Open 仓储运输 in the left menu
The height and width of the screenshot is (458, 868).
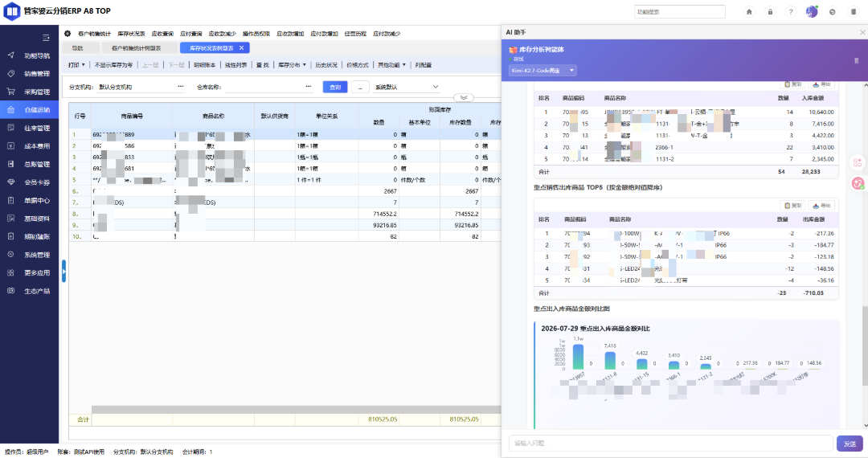pyautogui.click(x=30, y=110)
